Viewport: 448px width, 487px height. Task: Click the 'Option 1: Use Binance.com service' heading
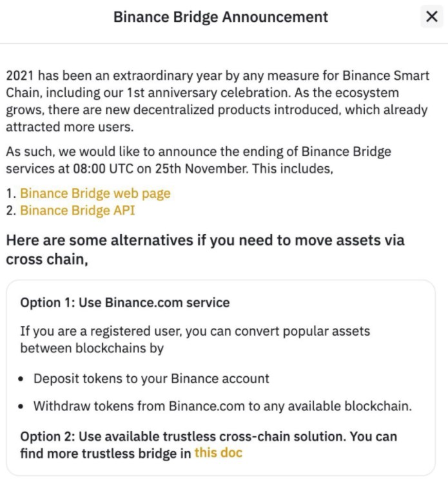coord(125,302)
